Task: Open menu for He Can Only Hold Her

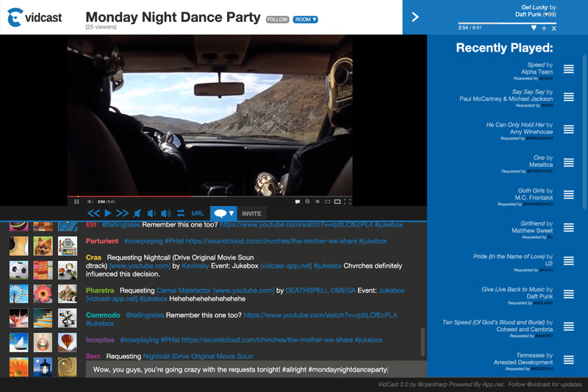Action: (x=568, y=129)
